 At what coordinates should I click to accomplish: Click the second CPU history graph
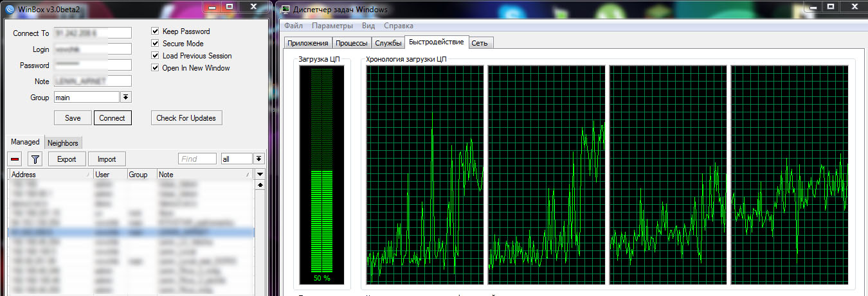(547, 175)
